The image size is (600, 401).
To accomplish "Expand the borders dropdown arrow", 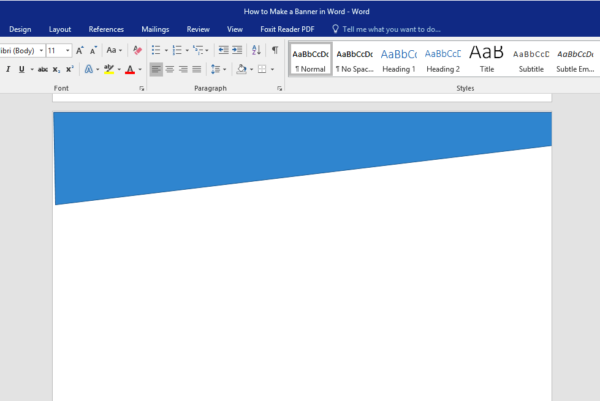I will pos(272,70).
